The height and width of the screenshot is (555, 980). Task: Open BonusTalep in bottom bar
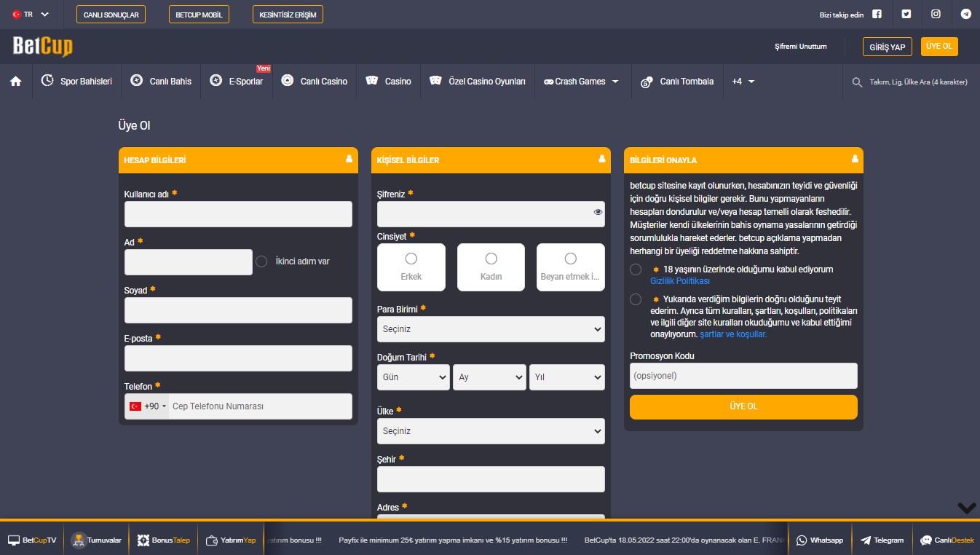164,540
